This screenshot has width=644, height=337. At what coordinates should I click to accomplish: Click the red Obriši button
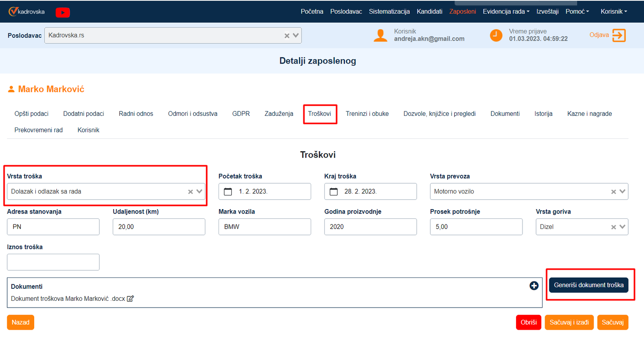[x=528, y=323]
